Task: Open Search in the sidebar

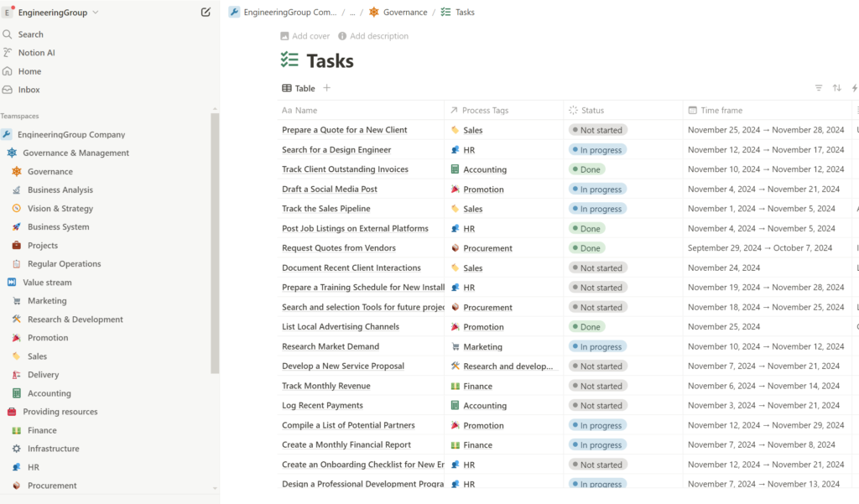Action: (30, 34)
